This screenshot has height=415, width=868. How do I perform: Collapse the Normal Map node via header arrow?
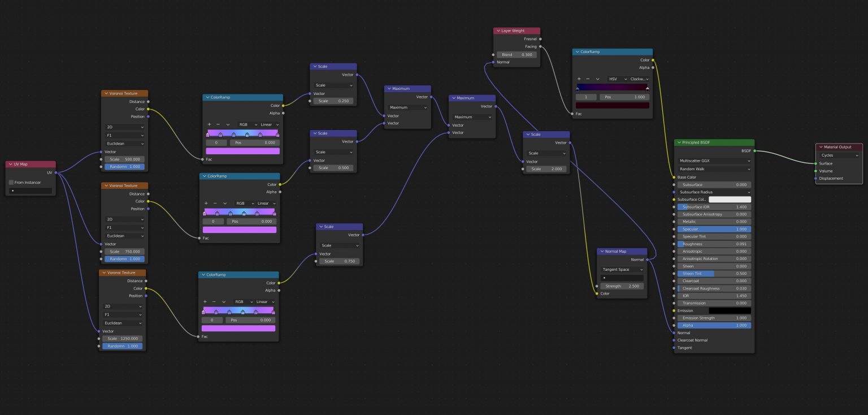601,251
